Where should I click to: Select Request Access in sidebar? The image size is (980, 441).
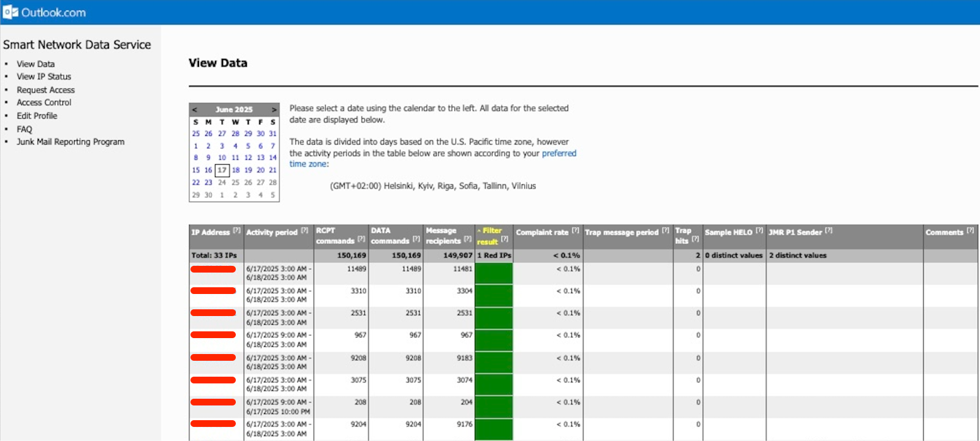click(46, 90)
